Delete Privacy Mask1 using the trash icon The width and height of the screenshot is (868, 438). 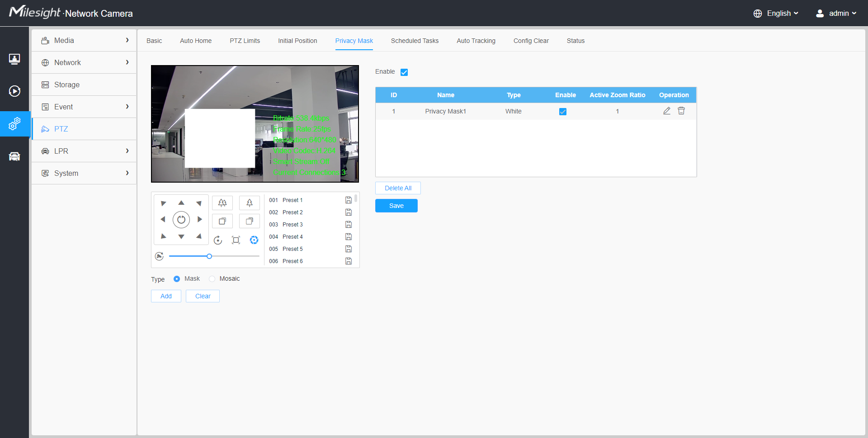(x=681, y=111)
